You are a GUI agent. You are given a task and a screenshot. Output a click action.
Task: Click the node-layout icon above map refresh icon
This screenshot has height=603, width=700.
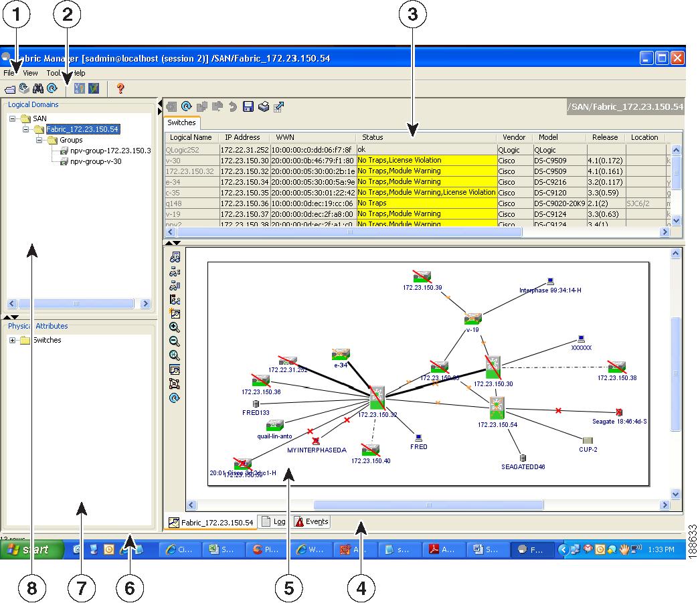175,383
